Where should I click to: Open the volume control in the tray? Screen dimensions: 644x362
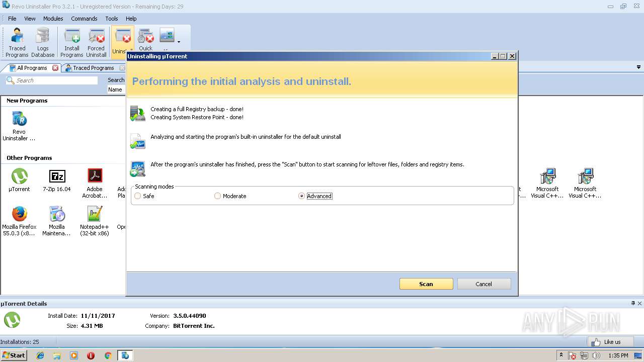(x=596, y=355)
